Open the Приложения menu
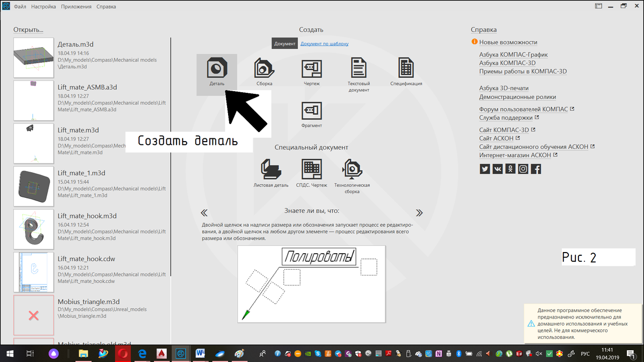 tap(76, 6)
